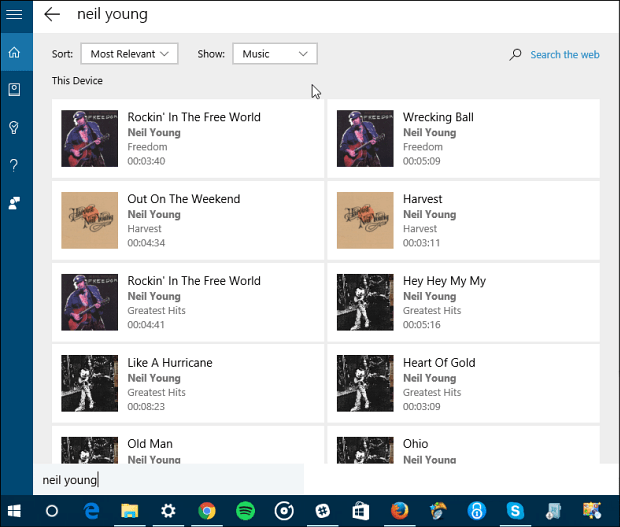Open the Sort Most Relevant dropdown
This screenshot has width=620, height=527.
(x=129, y=53)
